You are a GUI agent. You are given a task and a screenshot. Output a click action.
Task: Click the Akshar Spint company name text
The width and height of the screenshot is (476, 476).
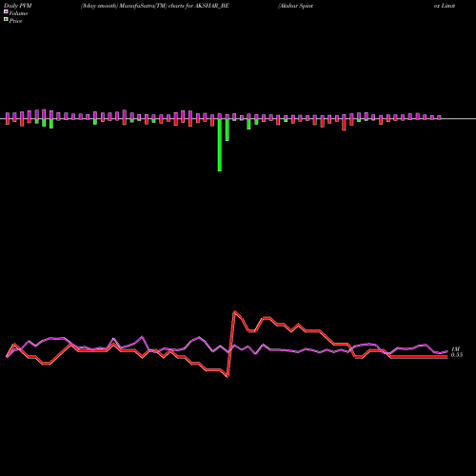[x=295, y=6]
